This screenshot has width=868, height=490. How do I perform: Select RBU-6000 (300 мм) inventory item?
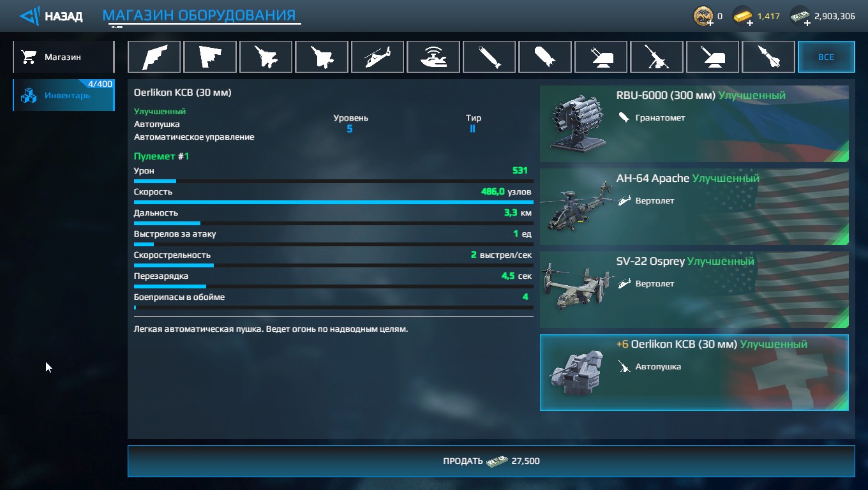click(x=694, y=123)
